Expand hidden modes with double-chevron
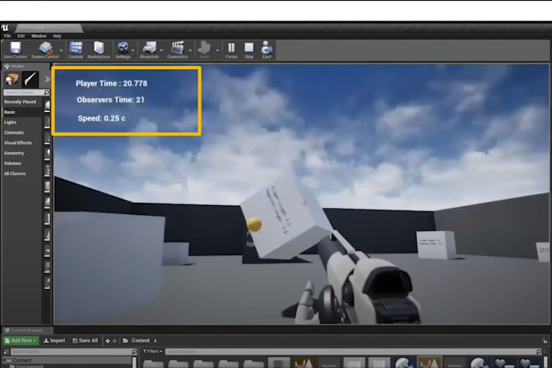The image size is (552, 368). coord(47,80)
